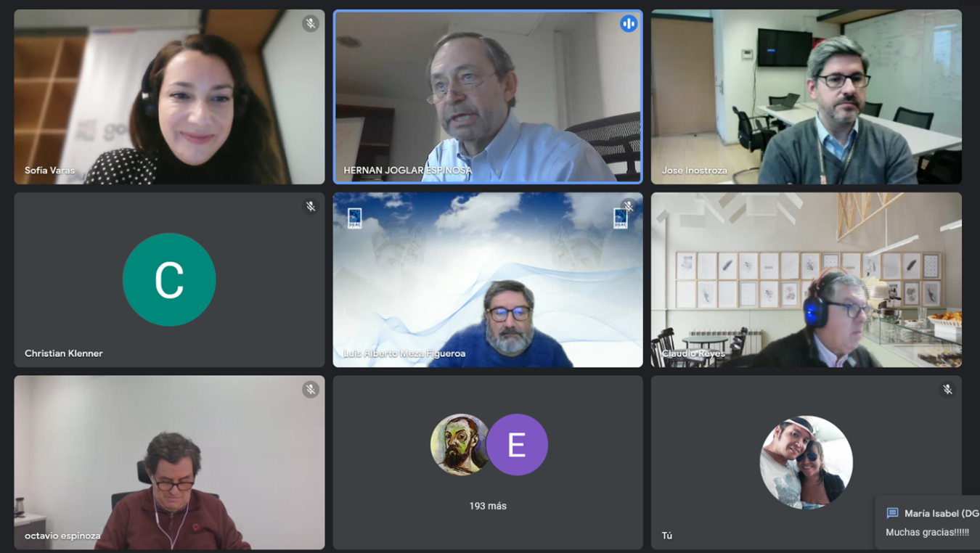The image size is (980, 553).
Task: Select painted portrait participant avatar
Action: [459, 445]
